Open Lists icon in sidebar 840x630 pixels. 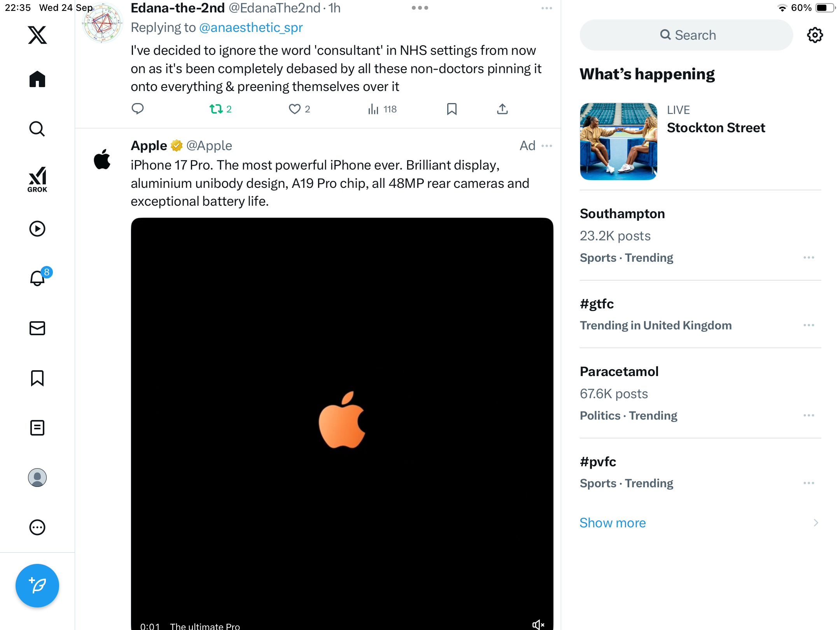coord(37,428)
